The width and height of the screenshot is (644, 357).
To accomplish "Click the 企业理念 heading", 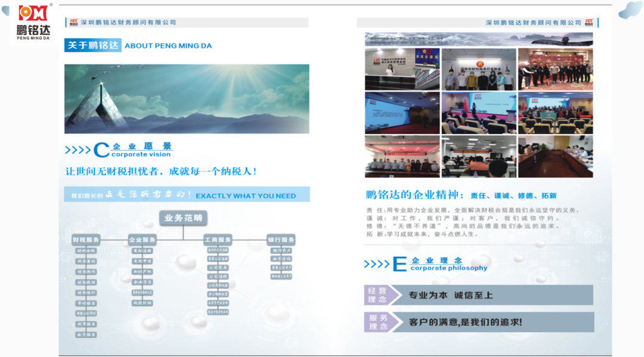I will tap(437, 260).
